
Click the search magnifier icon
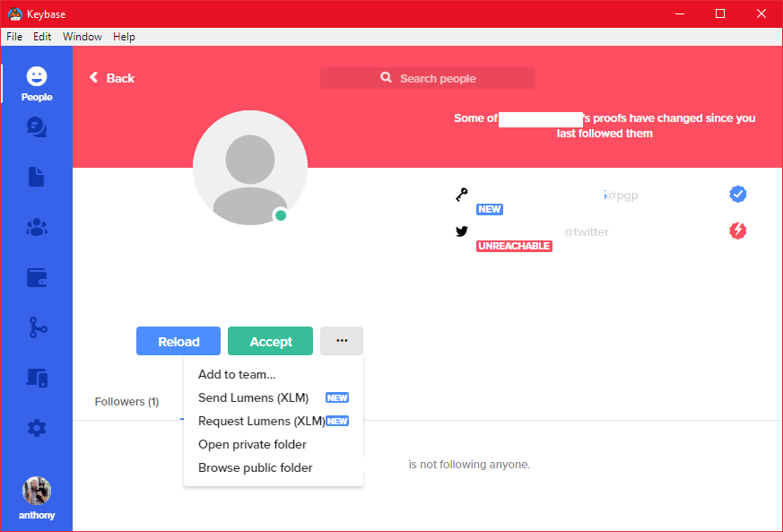click(x=386, y=77)
